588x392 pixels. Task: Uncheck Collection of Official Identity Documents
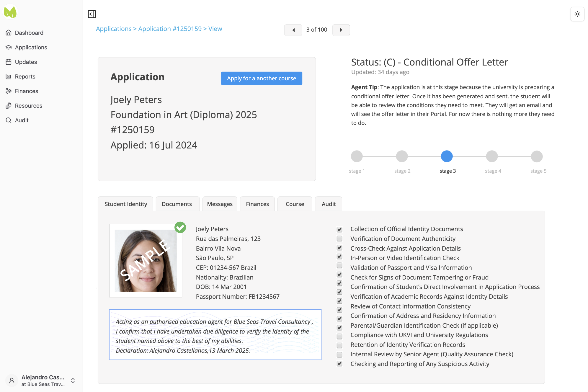tap(339, 229)
